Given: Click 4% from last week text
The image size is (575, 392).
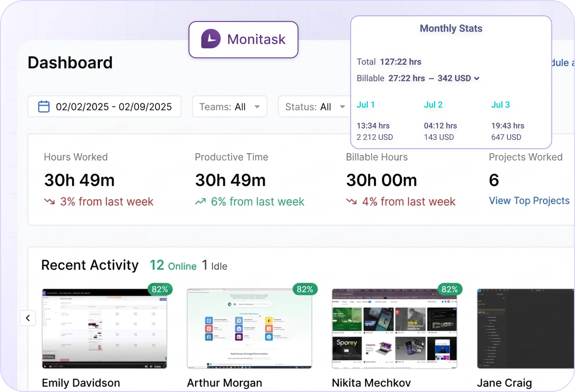Looking at the screenshot, I should [x=409, y=201].
